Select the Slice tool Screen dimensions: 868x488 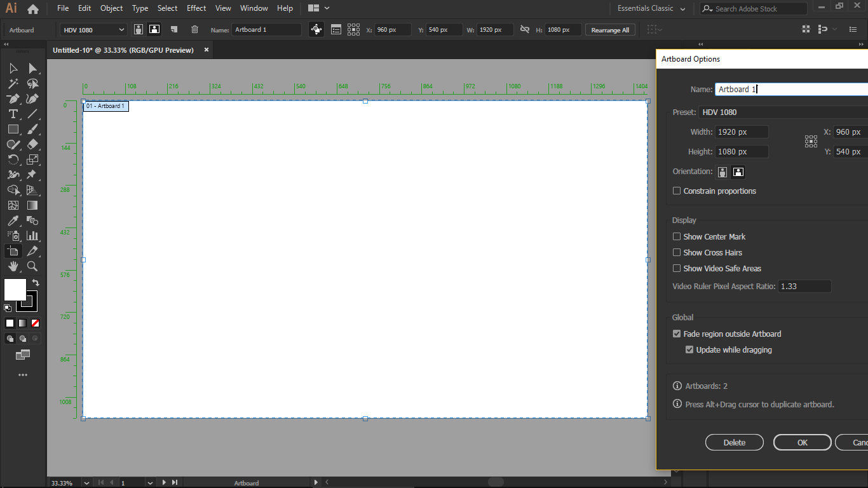pos(32,251)
